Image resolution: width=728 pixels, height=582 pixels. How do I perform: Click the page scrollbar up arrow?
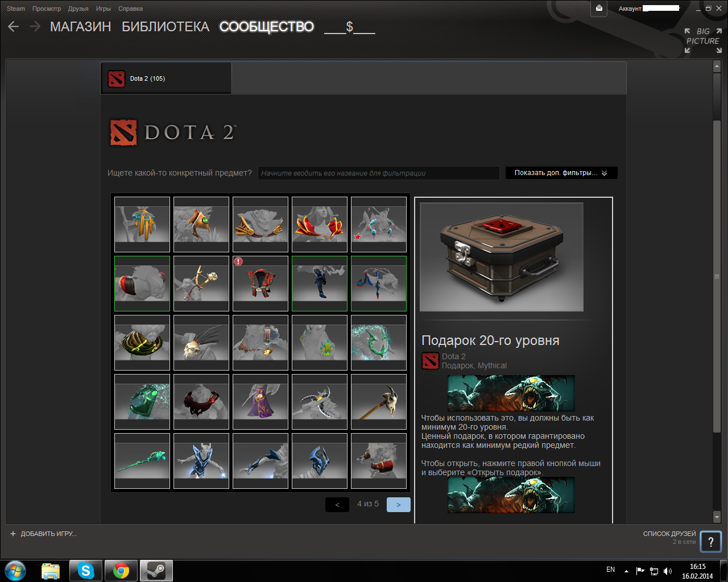click(717, 66)
